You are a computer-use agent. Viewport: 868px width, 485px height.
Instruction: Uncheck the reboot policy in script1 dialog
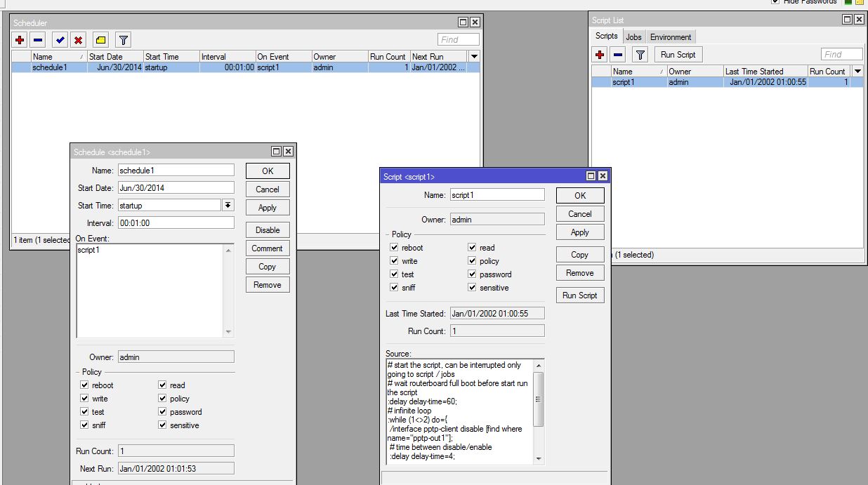[395, 247]
